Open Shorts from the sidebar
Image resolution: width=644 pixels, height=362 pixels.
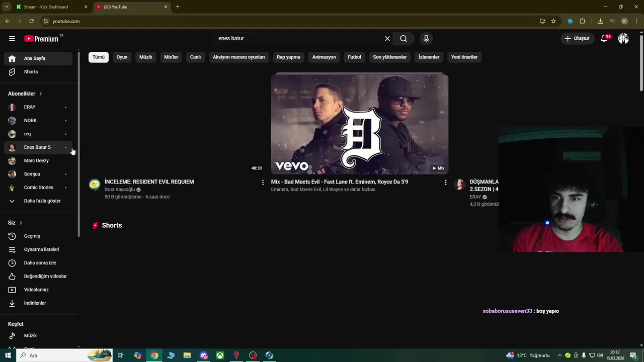pos(38,72)
